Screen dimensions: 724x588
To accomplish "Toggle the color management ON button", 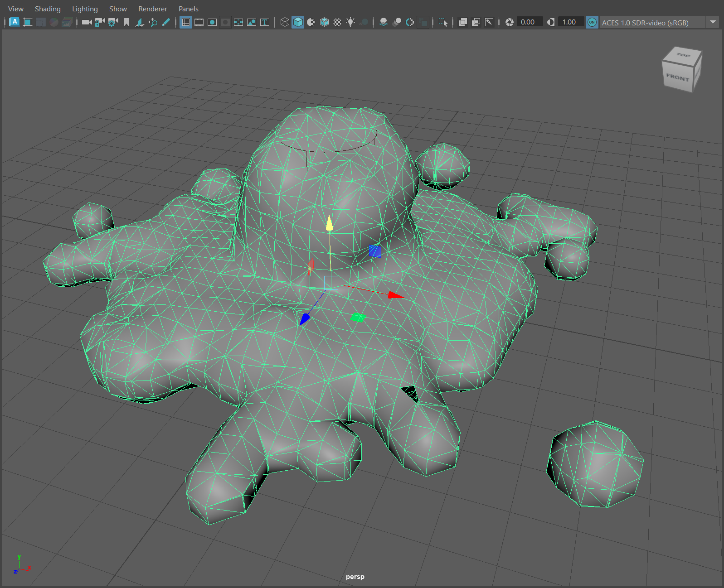I will pyautogui.click(x=592, y=22).
